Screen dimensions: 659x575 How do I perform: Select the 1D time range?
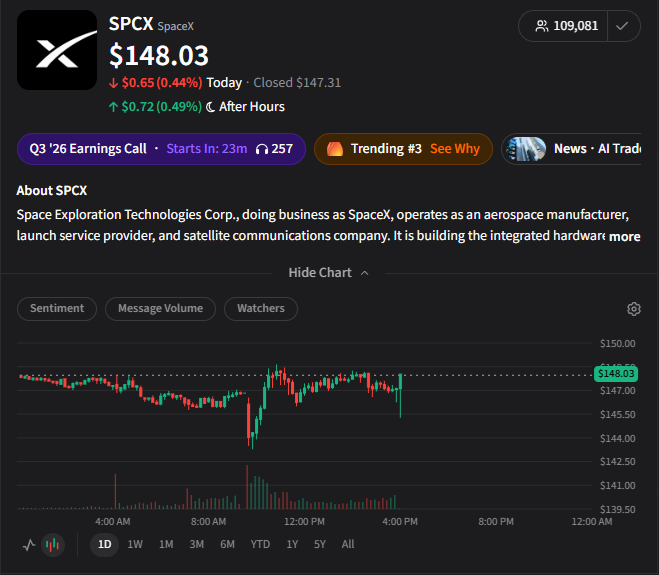tap(105, 545)
